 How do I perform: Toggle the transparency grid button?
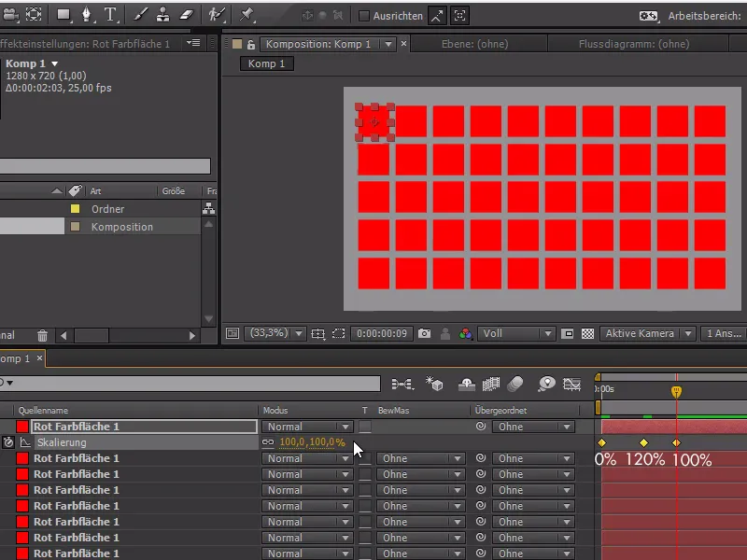point(588,333)
